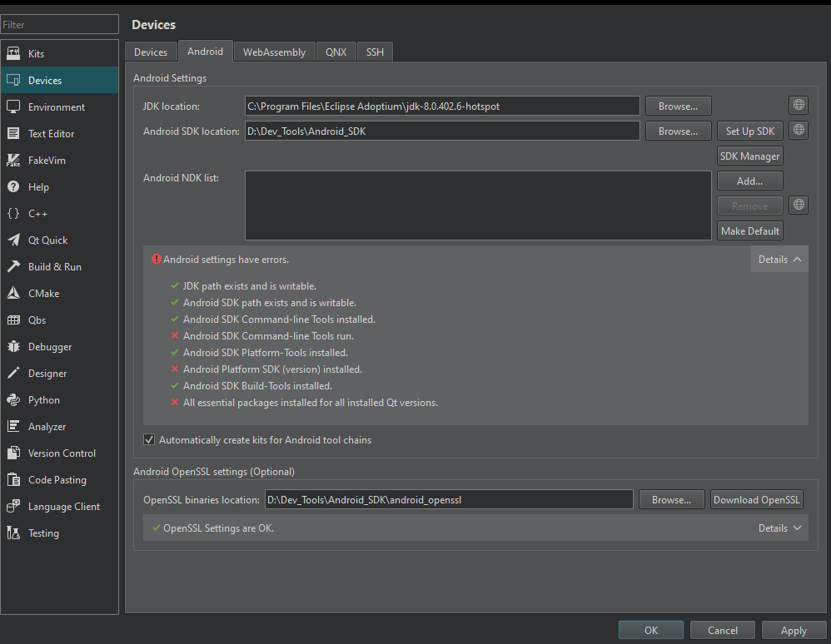The image size is (831, 644).
Task: Open Kits settings via its sidebar icon
Action: point(13,53)
